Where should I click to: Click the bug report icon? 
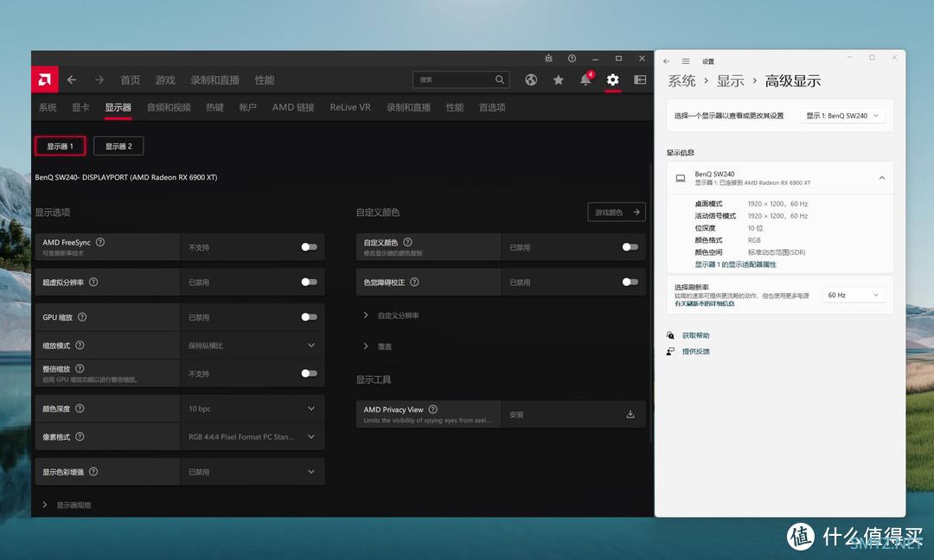click(x=548, y=58)
